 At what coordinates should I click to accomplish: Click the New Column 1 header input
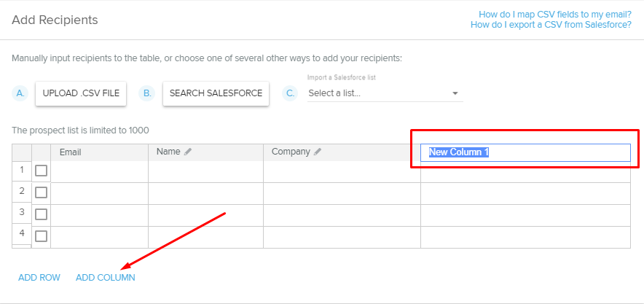526,152
